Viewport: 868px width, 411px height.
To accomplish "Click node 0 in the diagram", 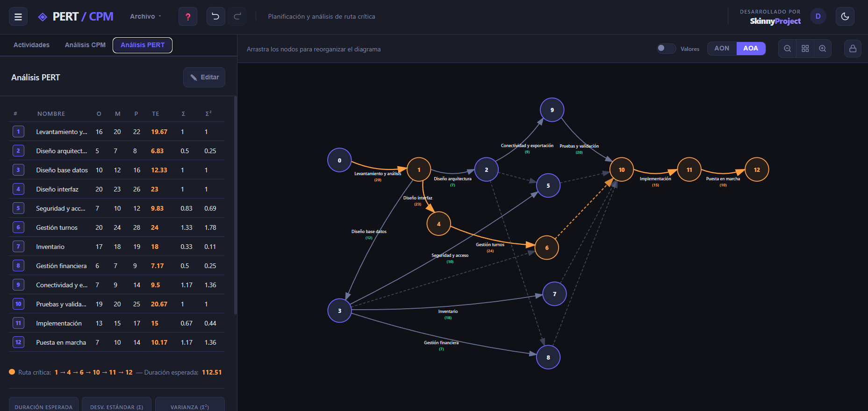I will click(339, 160).
